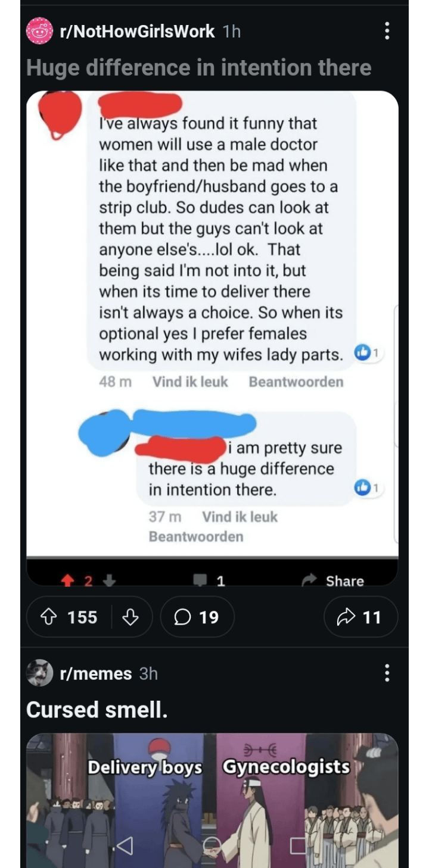Tap the red upvote arrow inside the screenshot
Viewport: 429px width, 868px height.
point(69,580)
